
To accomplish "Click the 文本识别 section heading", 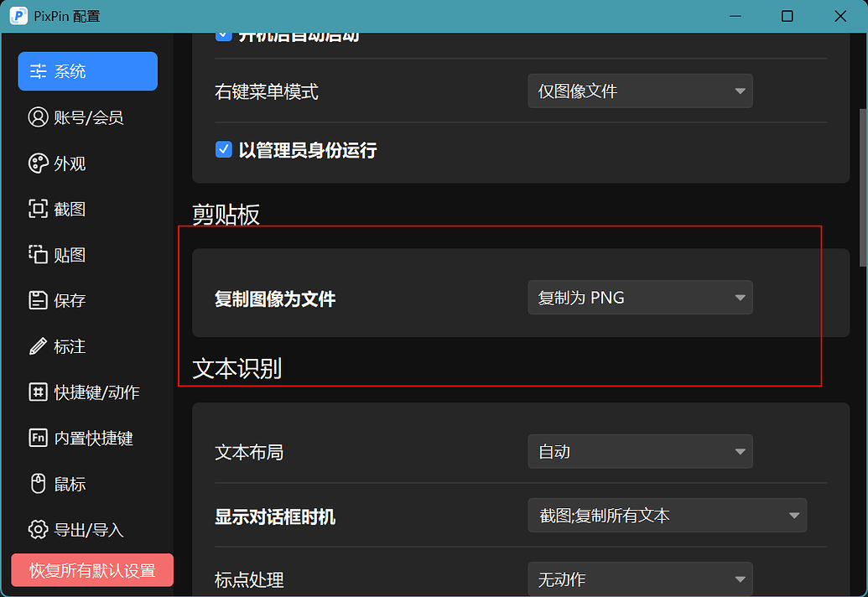I will 237,368.
